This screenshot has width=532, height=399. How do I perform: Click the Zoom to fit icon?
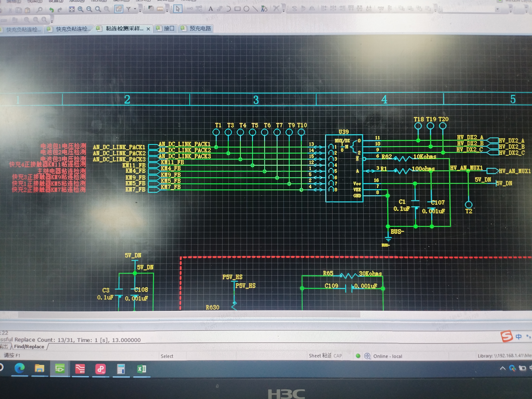[72, 9]
